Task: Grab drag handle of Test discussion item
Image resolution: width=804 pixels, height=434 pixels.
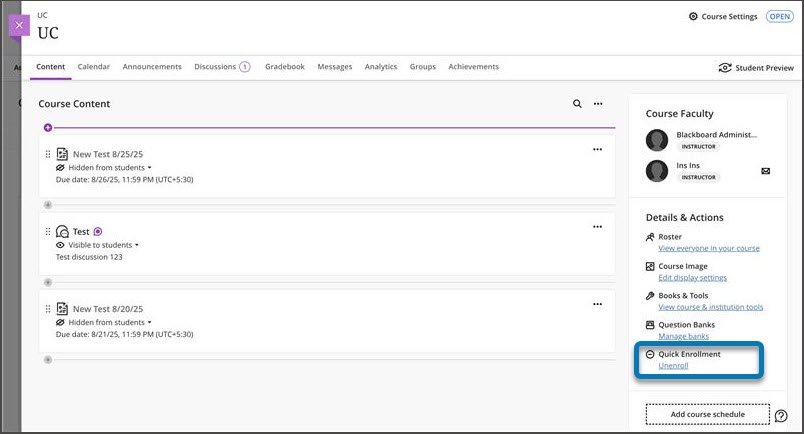Action: click(x=48, y=231)
